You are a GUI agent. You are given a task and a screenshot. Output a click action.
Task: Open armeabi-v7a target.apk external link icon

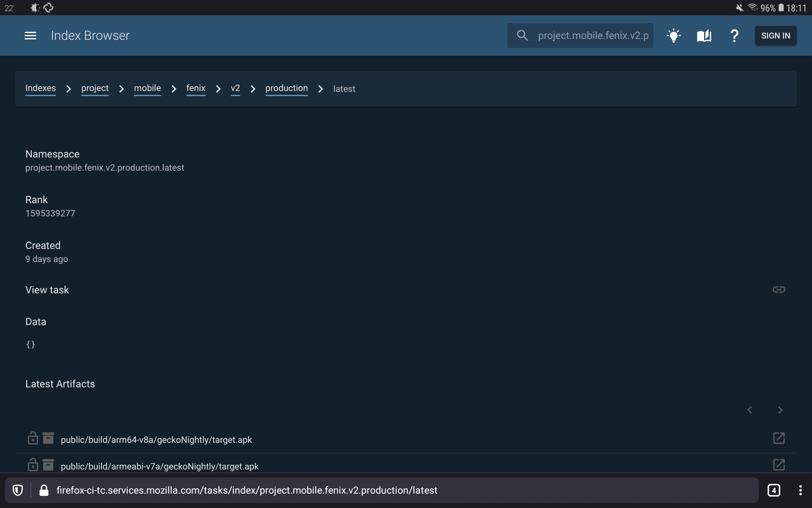pyautogui.click(x=779, y=465)
